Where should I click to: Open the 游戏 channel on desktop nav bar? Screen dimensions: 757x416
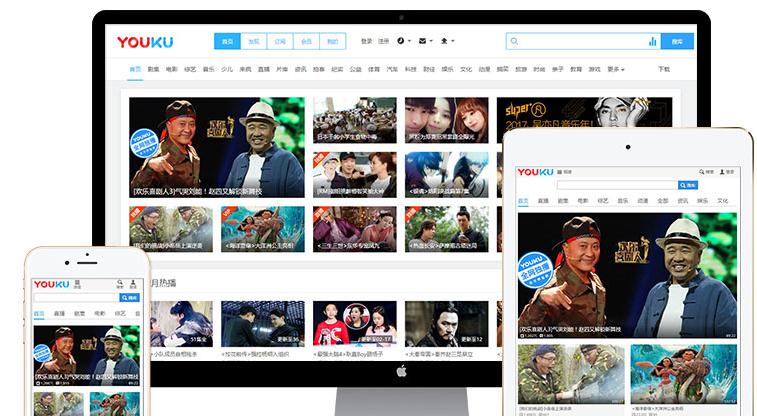[594, 69]
